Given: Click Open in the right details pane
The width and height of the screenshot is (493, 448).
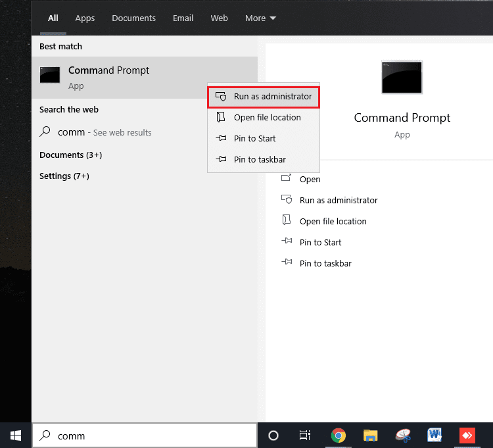Looking at the screenshot, I should point(310,179).
